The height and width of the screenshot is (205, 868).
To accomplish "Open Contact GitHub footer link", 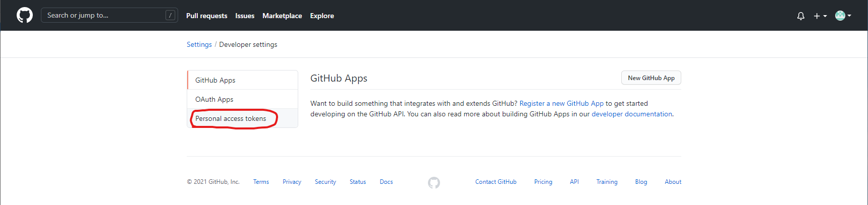I will 496,182.
